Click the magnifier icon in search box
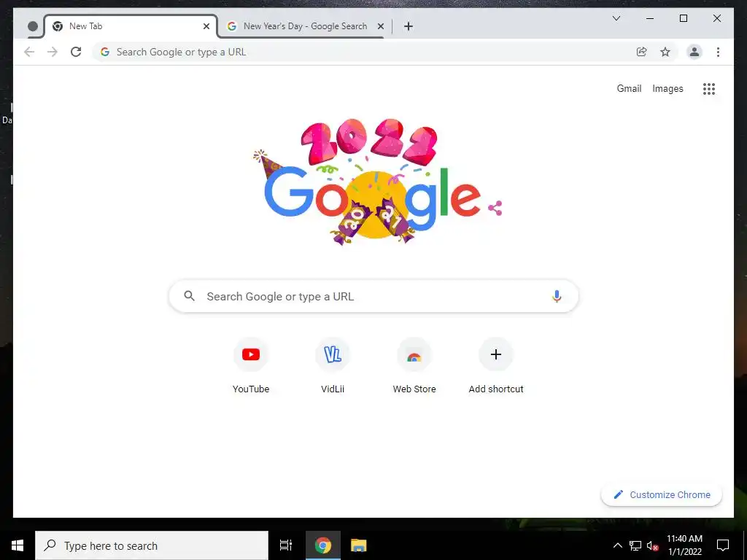Screen dimensions: 747x560 189,296
